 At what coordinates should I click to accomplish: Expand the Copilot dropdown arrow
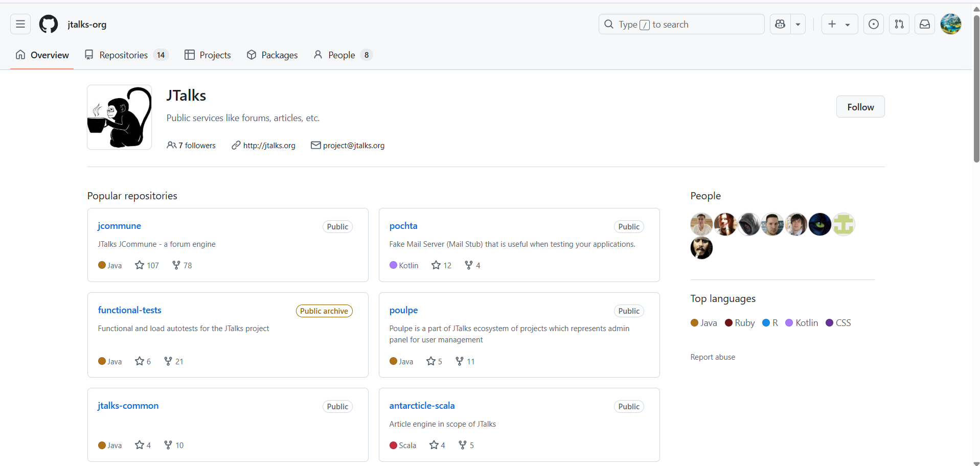coord(798,24)
